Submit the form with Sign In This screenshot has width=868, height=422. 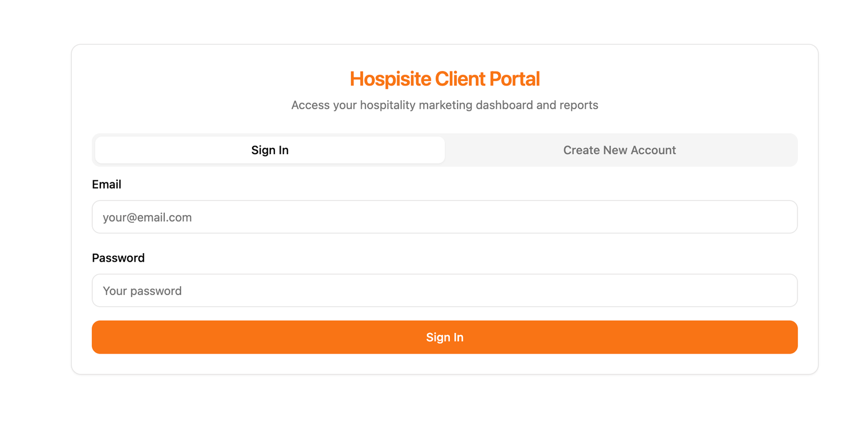tap(444, 337)
